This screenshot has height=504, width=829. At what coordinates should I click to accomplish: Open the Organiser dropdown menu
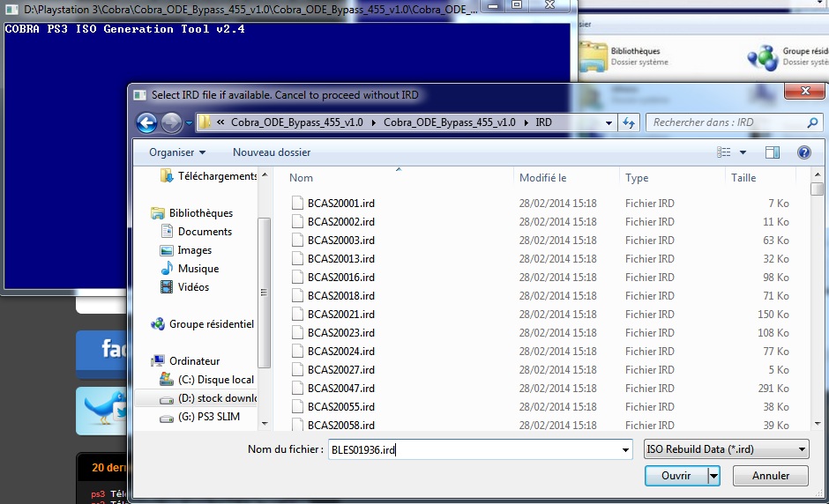(x=176, y=152)
